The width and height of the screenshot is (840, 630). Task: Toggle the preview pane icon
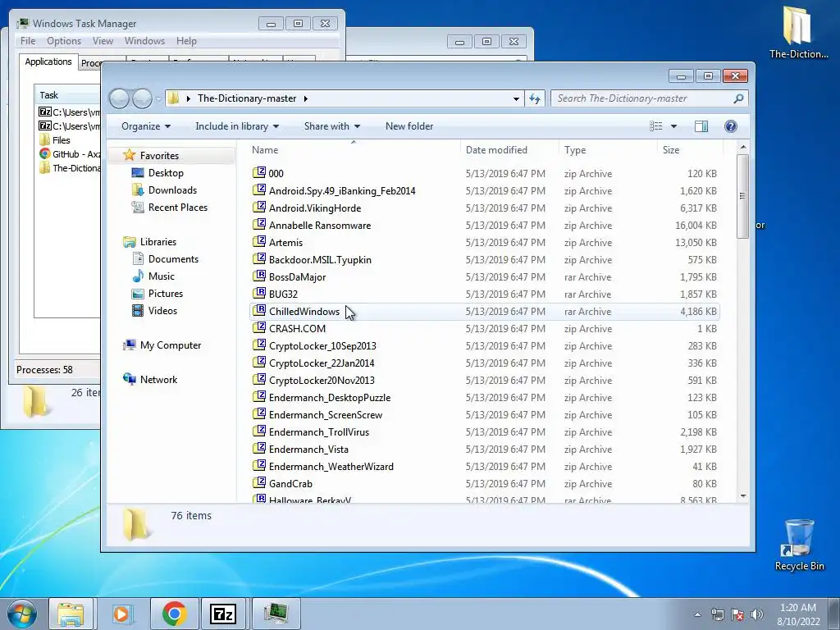tap(701, 126)
